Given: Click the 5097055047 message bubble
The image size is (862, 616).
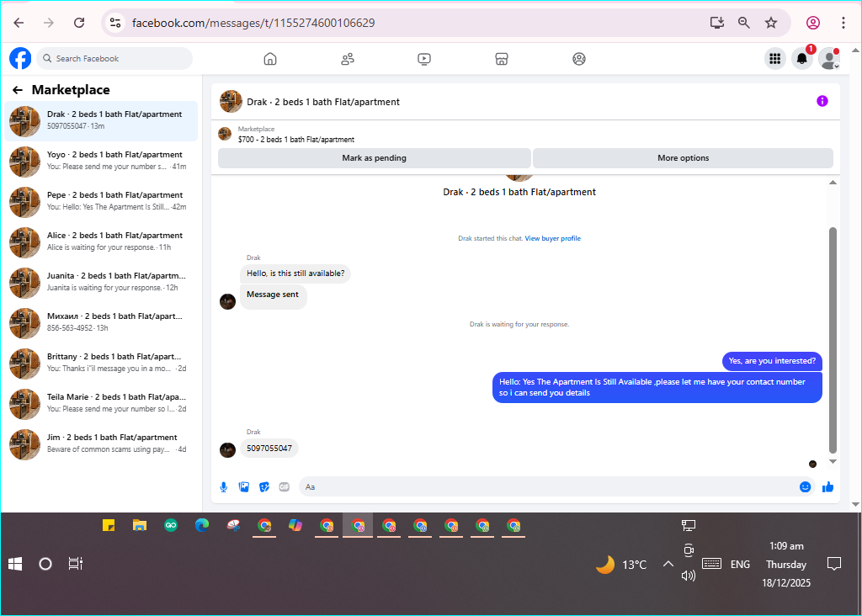Looking at the screenshot, I should tap(269, 449).
